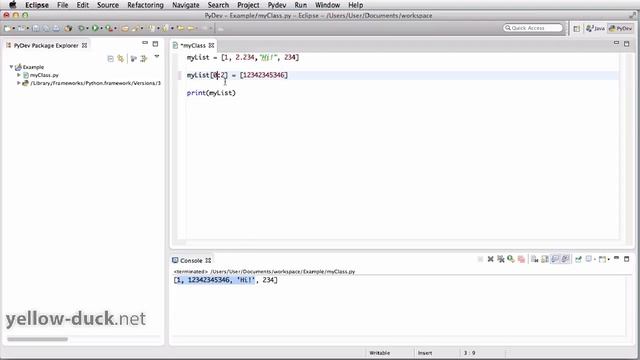Maximize the Package Explorer view
The width and height of the screenshot is (640, 360).
155,44
